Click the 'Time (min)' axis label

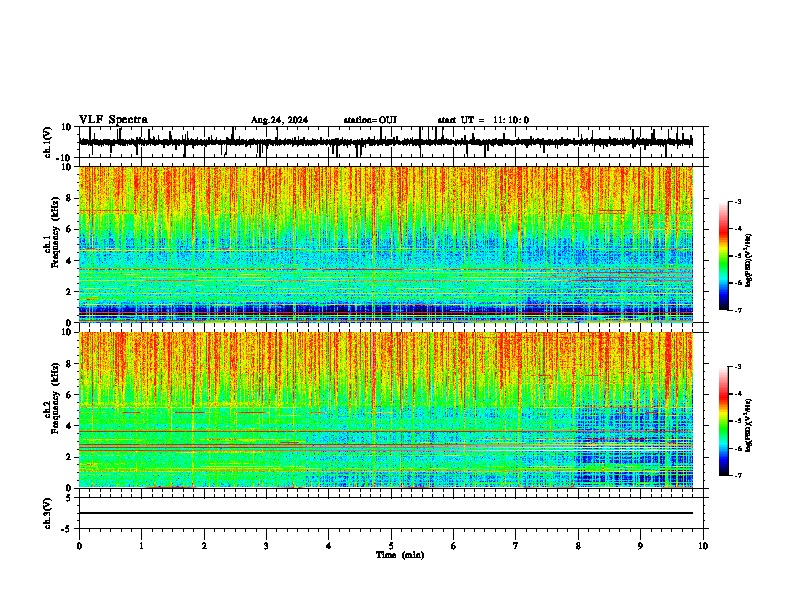tap(400, 555)
